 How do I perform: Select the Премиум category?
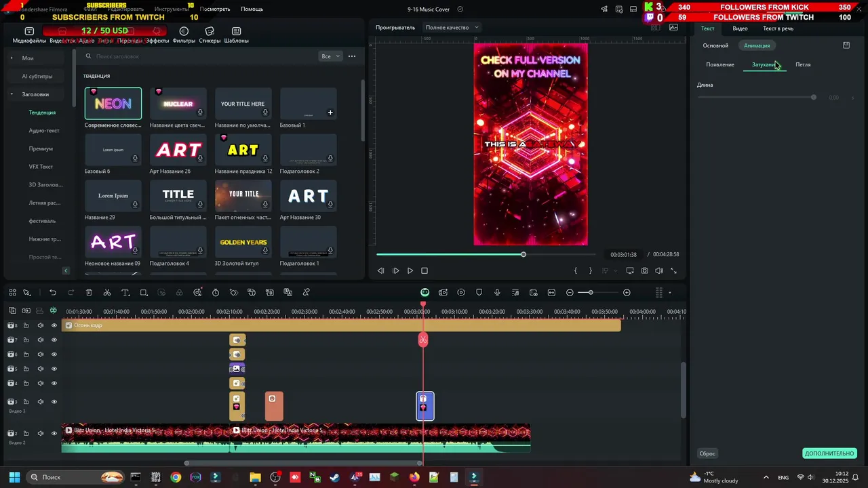point(41,148)
